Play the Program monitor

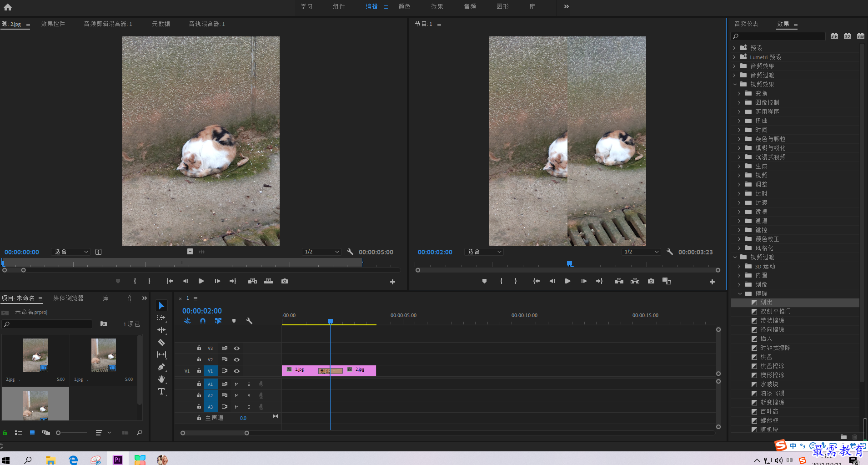click(567, 281)
